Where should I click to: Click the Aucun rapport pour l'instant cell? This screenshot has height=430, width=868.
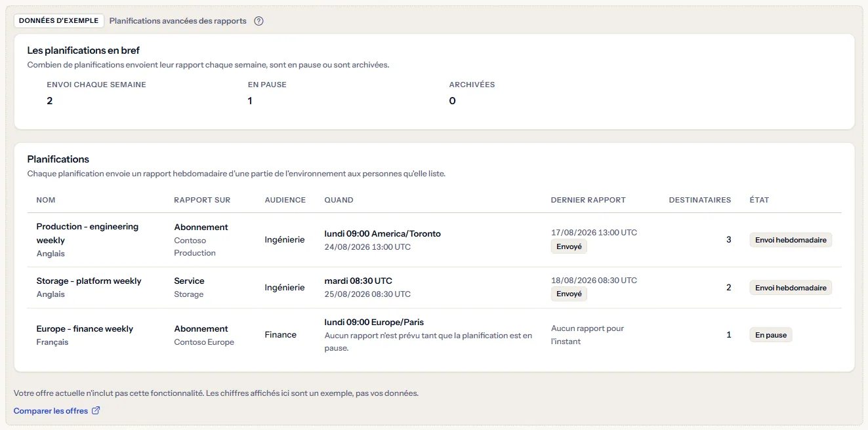tap(587, 335)
